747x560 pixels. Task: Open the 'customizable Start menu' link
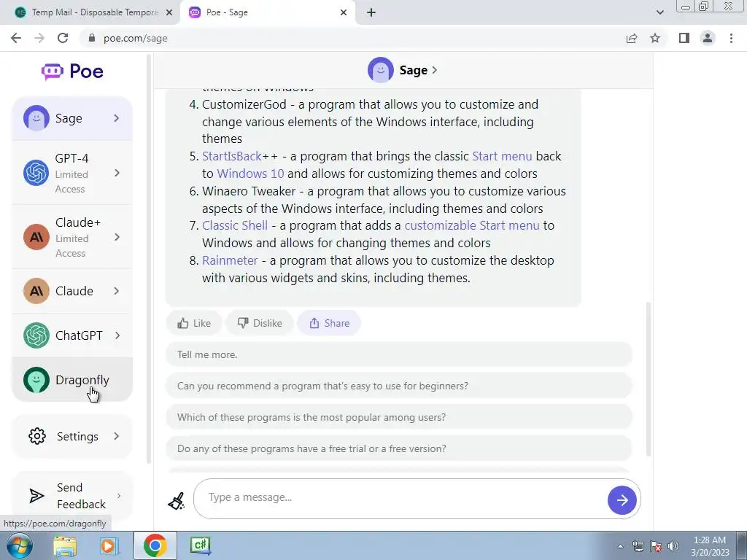pos(472,225)
